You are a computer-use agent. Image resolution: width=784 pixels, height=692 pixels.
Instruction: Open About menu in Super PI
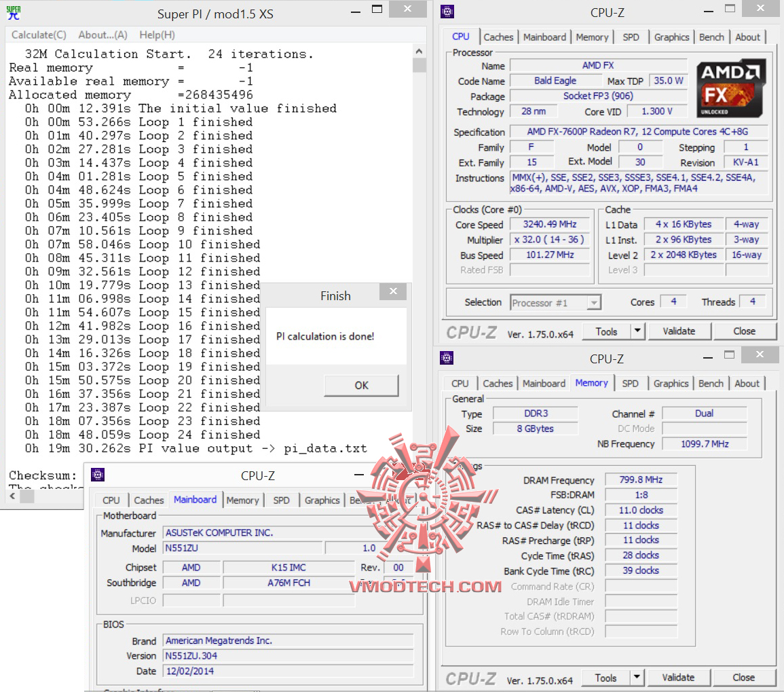pyautogui.click(x=102, y=35)
